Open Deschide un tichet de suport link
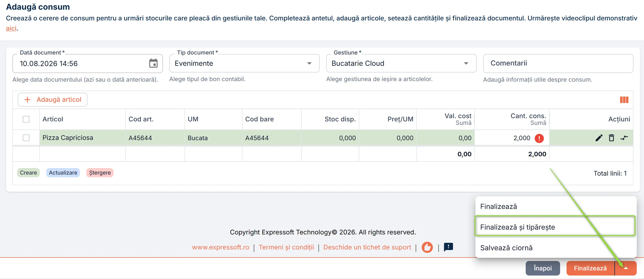Screen dimensions: 644x279 (367, 247)
